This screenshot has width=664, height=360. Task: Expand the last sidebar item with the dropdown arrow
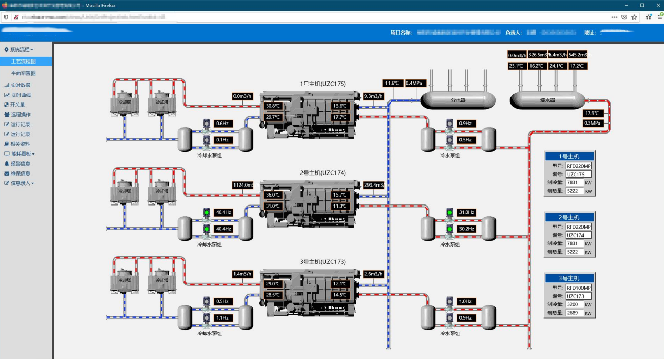point(19,183)
